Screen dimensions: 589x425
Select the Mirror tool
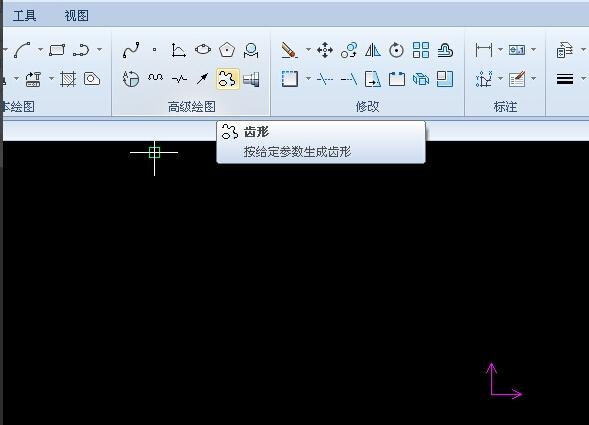(x=373, y=50)
